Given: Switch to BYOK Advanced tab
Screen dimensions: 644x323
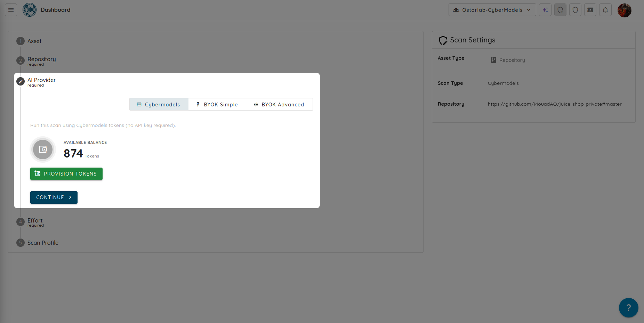Looking at the screenshot, I should pos(279,104).
